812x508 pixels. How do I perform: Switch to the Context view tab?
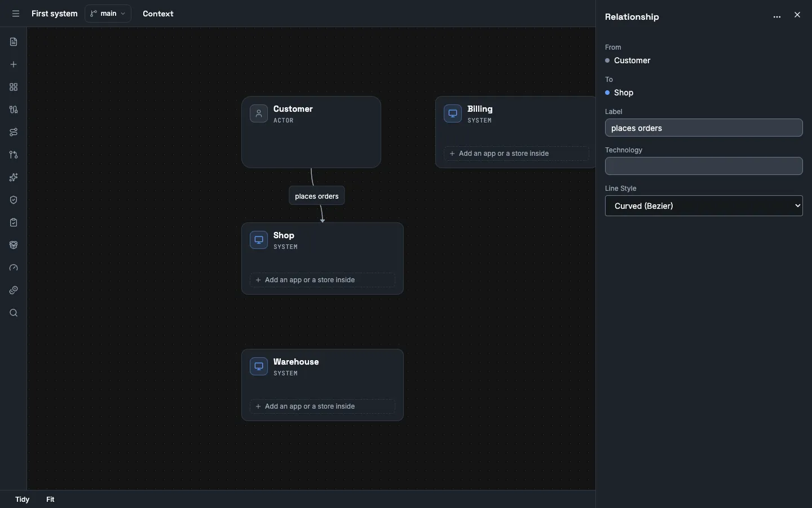point(158,14)
